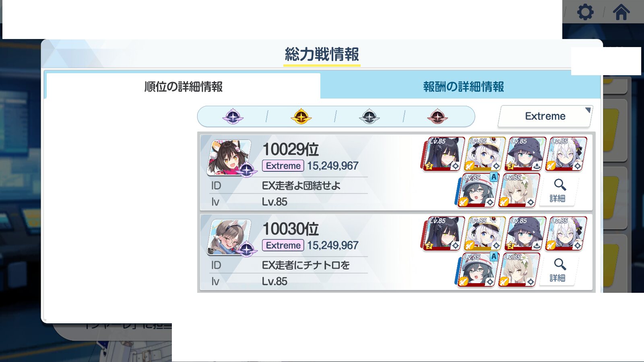Select first black-haired cat-ear student in 10029 team
Image resolution: width=644 pixels, height=362 pixels.
pos(443,154)
